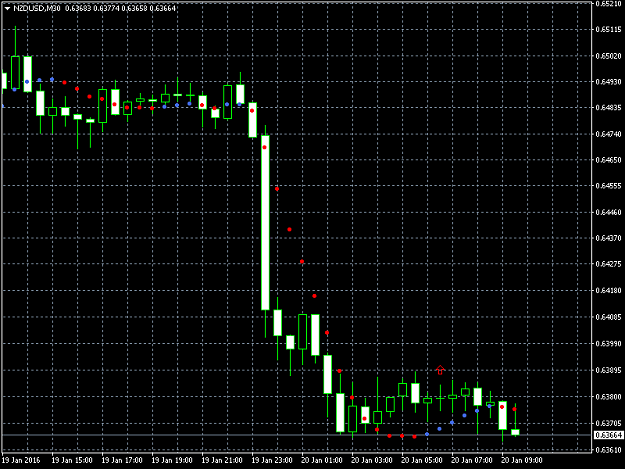The height and width of the screenshot is (469, 625).
Task: Click the 0.64085 price scale label
Action: [608, 318]
